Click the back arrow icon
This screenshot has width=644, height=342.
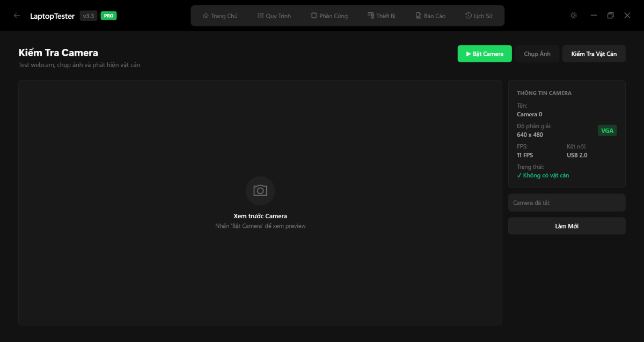pos(17,16)
